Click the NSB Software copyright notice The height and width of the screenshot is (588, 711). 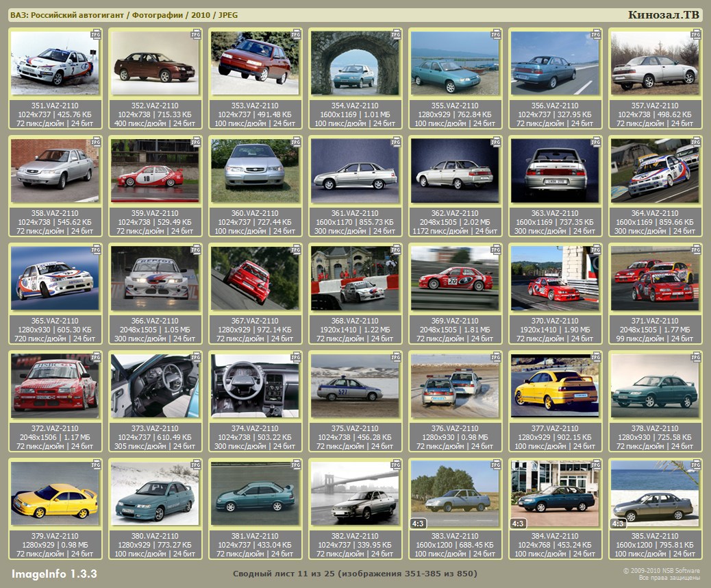[x=661, y=574]
